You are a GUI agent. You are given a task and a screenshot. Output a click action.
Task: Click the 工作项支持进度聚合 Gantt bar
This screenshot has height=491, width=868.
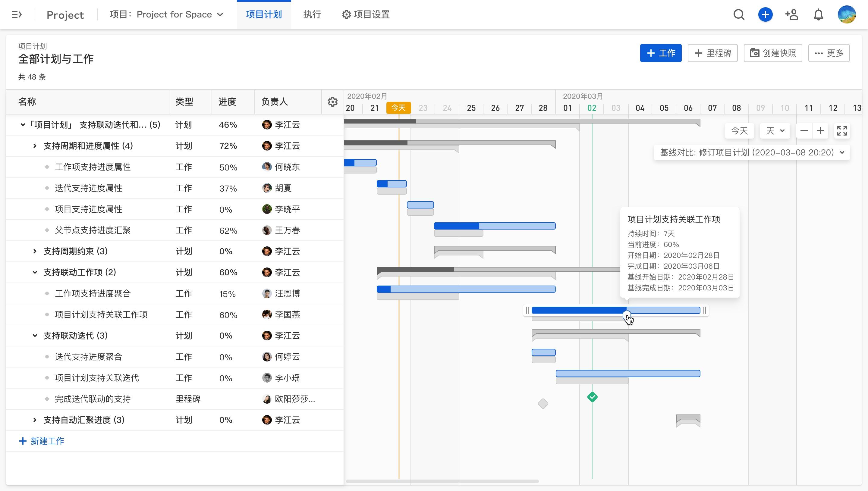coord(466,289)
